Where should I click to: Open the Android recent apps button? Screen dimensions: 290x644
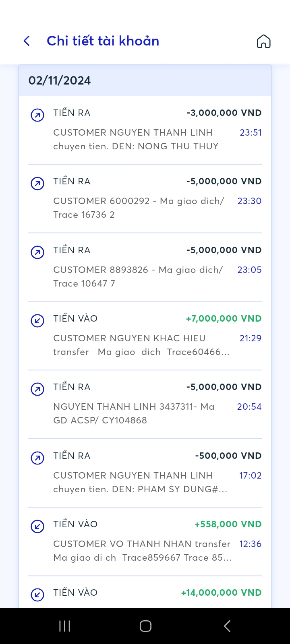coord(64,626)
